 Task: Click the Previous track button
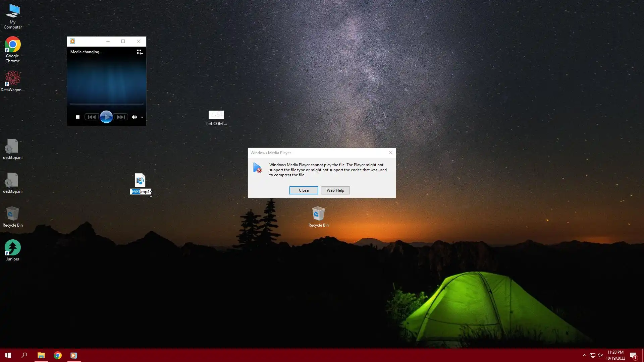point(91,117)
